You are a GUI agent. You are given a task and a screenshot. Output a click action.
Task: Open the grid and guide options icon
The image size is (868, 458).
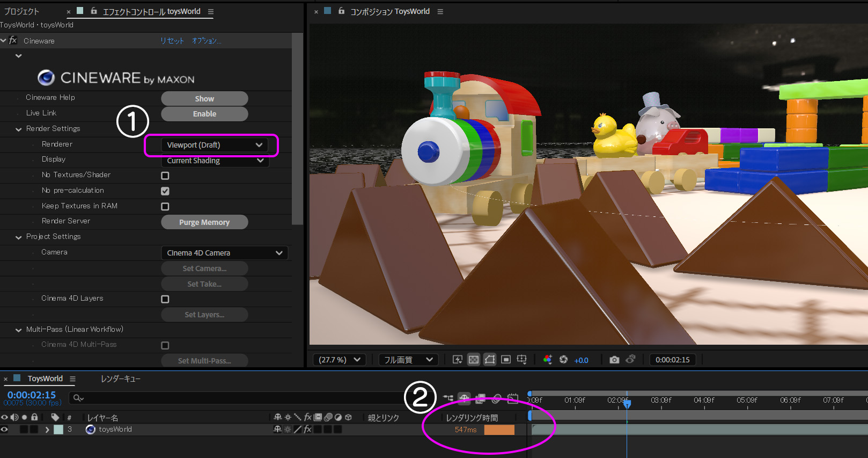pos(521,360)
